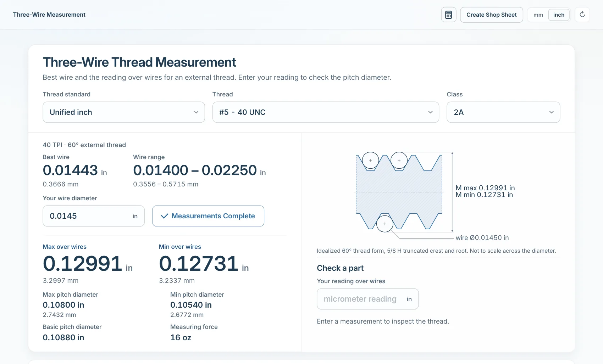The width and height of the screenshot is (603, 364).
Task: Click the 16 oz measuring force value
Action: click(x=181, y=337)
